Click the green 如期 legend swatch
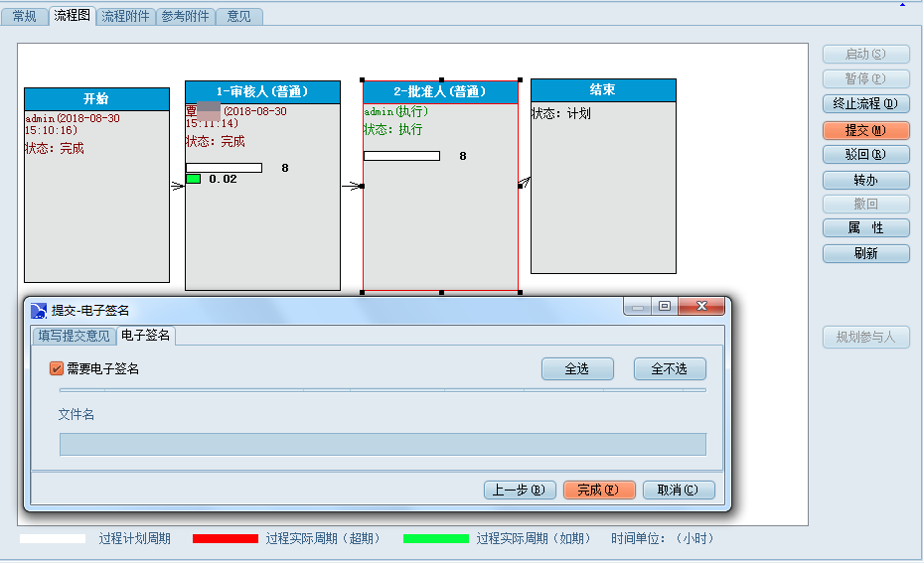The height and width of the screenshot is (563, 924). [436, 539]
